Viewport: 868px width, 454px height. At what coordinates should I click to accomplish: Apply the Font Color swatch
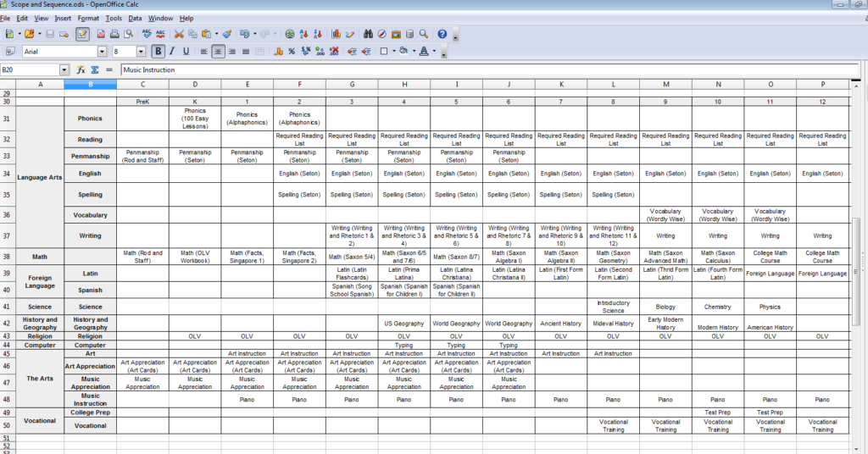pos(424,52)
